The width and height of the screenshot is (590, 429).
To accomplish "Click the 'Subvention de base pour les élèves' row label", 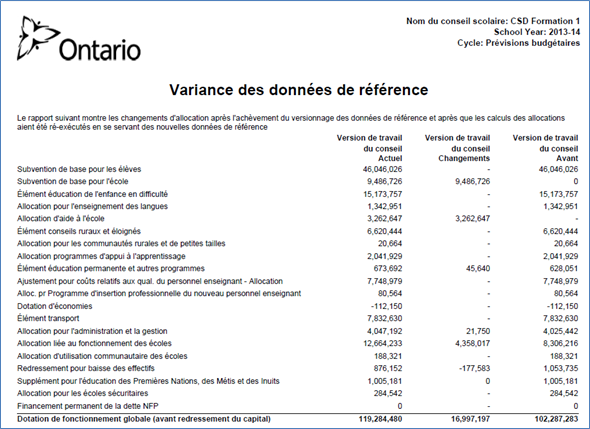I will click(79, 169).
